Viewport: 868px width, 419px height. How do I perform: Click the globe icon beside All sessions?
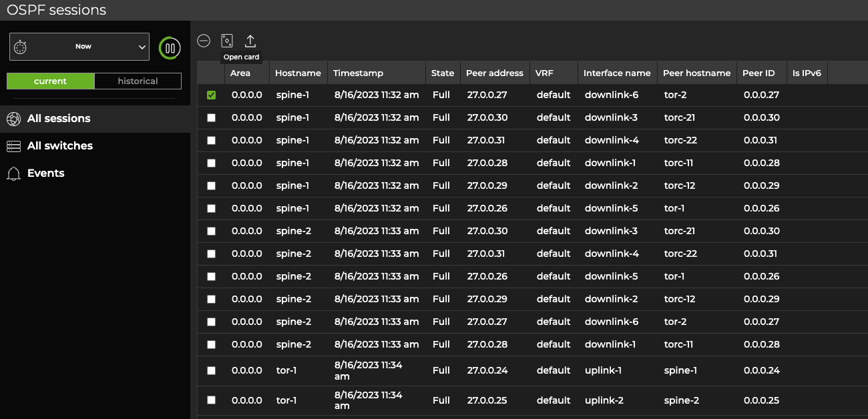point(13,119)
